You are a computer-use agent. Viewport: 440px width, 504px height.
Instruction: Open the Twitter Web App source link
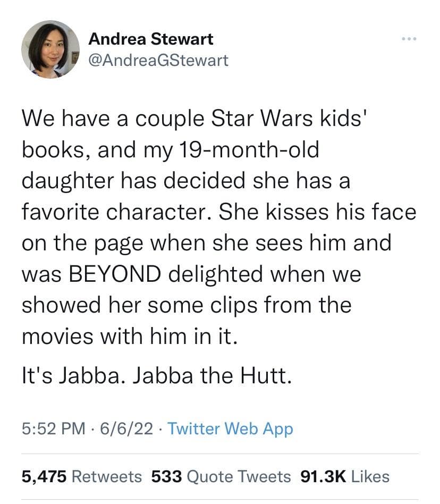[230, 429]
